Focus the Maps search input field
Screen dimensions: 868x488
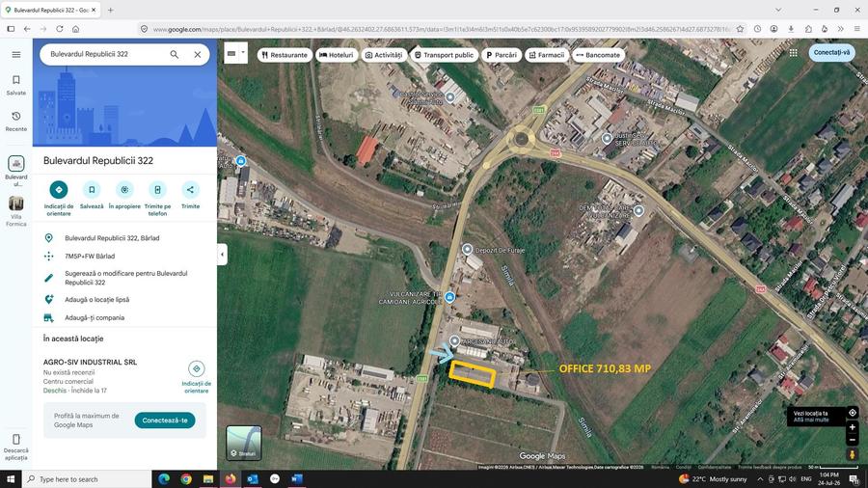pyautogui.click(x=105, y=54)
